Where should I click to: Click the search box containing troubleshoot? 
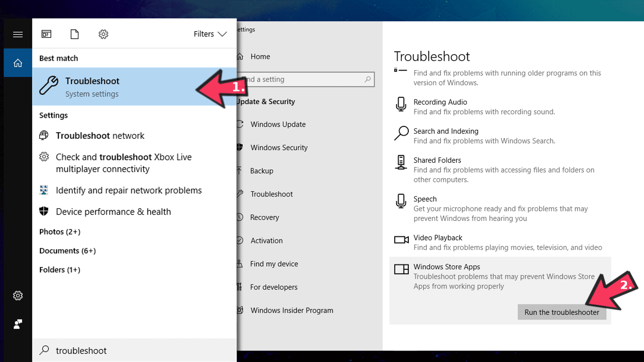(x=134, y=350)
